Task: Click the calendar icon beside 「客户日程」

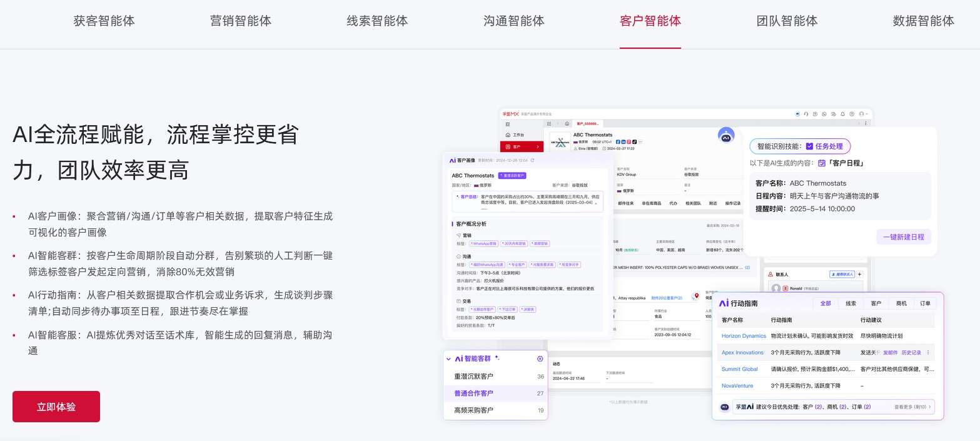Action: click(x=822, y=163)
